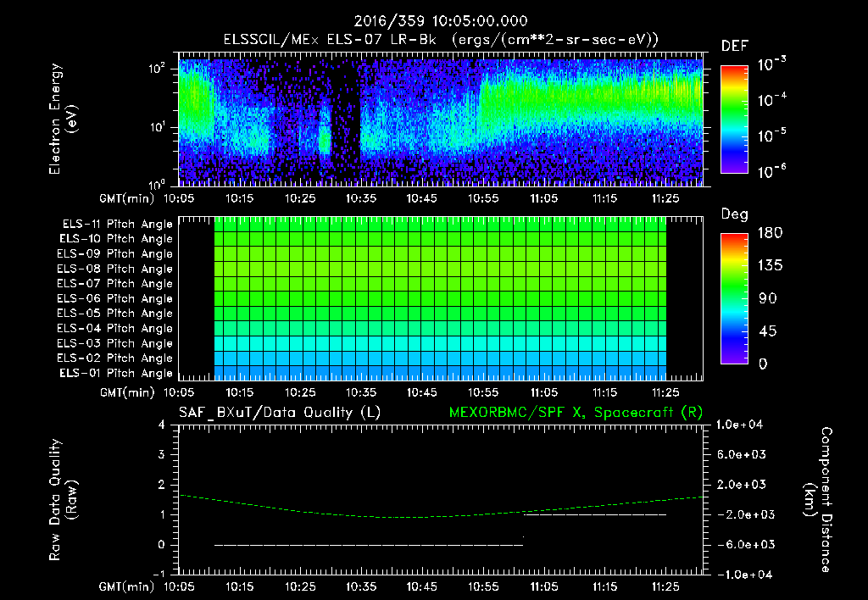Click the green MEXORBMC/SPF X, Spacecraft (R) label
Screen dimensions: 868x600
(x=576, y=413)
